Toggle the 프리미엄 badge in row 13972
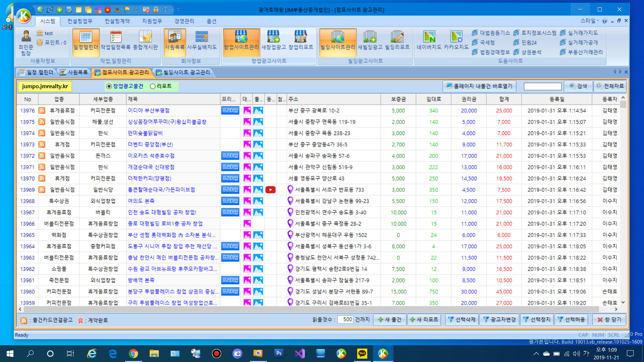The image size is (644, 362). [x=230, y=156]
